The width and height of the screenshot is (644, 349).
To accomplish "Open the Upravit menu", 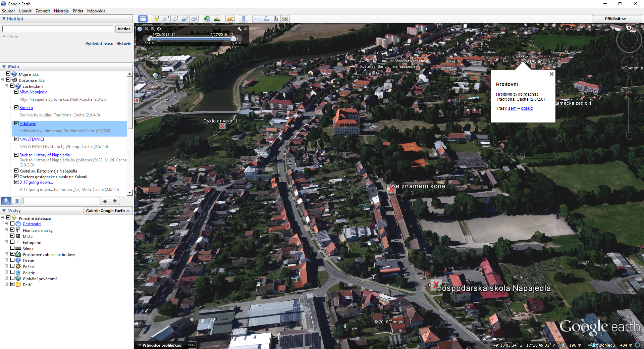I will point(25,11).
